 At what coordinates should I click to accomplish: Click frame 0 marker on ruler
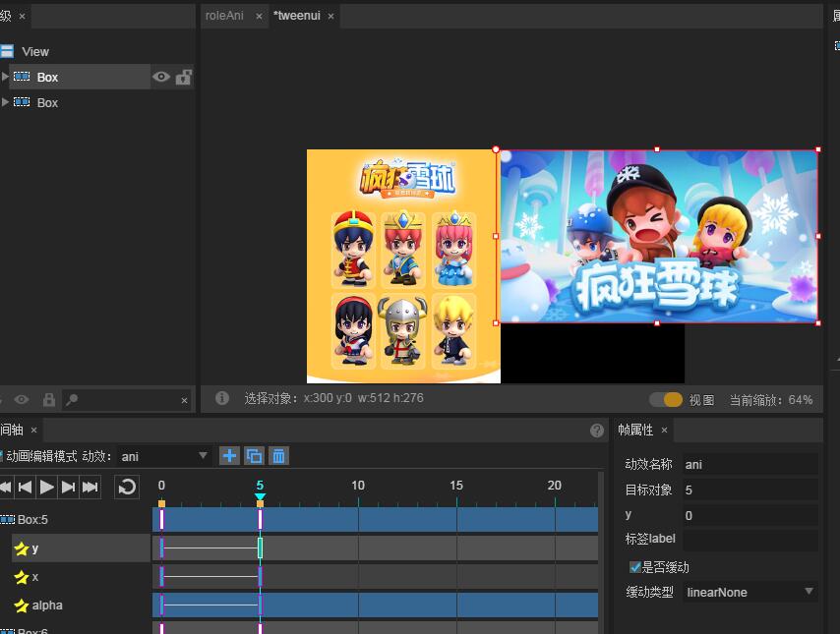point(161,503)
